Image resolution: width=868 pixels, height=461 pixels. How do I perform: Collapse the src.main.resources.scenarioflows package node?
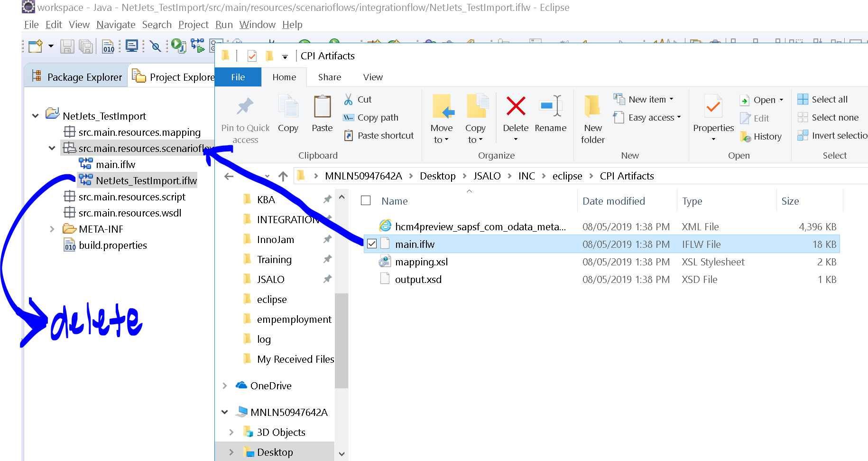point(52,148)
